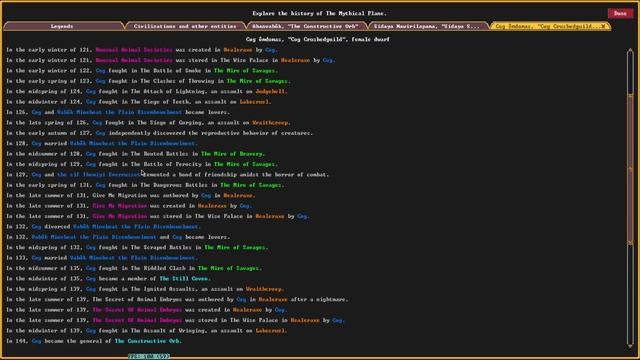Click the "Explore the history of The Mythical Plane" title

pyautogui.click(x=319, y=13)
